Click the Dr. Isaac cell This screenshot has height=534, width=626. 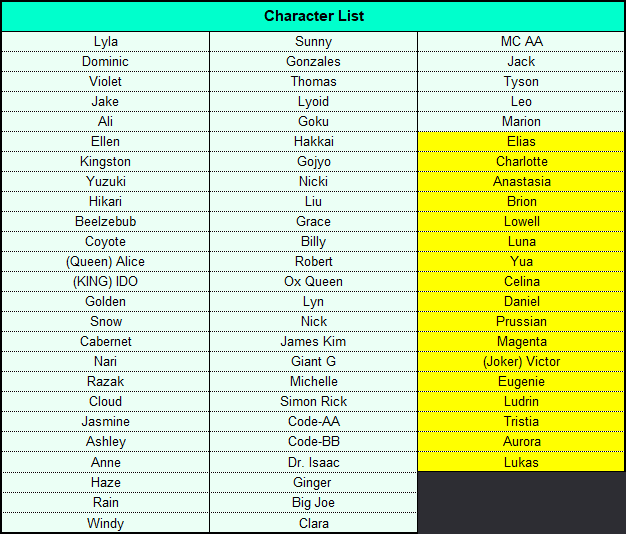tap(313, 462)
